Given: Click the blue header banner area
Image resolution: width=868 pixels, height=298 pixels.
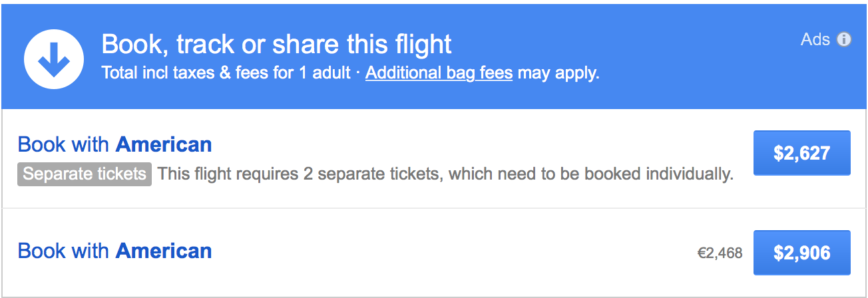Looking at the screenshot, I should pyautogui.click(x=434, y=57).
